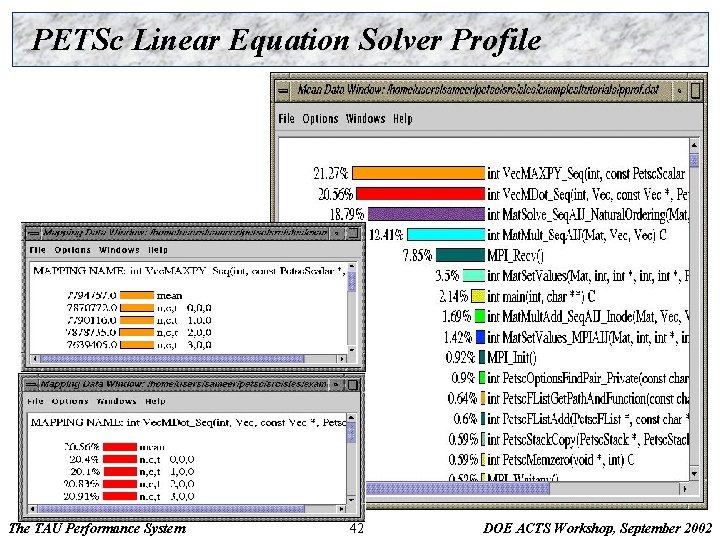This screenshot has height=540, width=720.
Task: Click red 20.83% bar for n,c,t 2,0,0
Action: [x=120, y=484]
